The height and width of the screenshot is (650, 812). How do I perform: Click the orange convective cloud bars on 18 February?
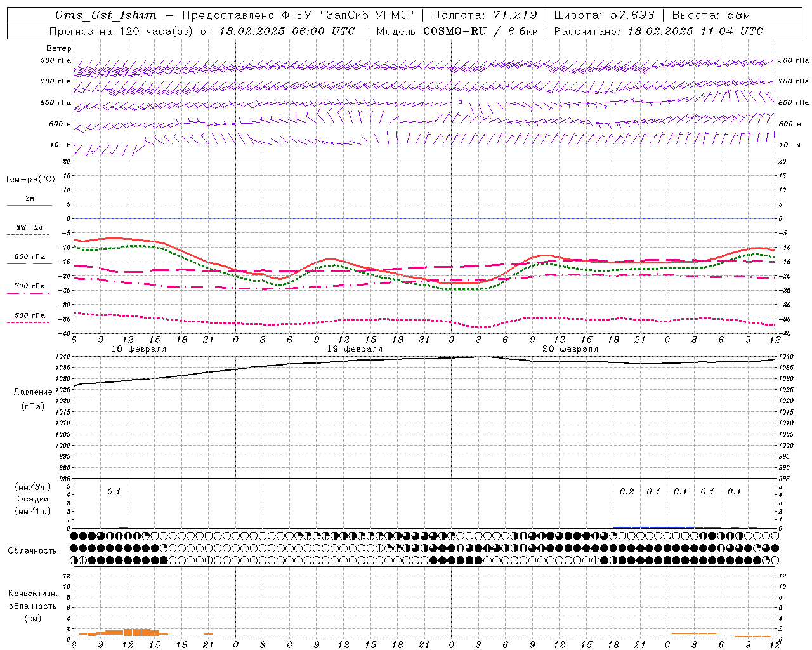point(123,632)
